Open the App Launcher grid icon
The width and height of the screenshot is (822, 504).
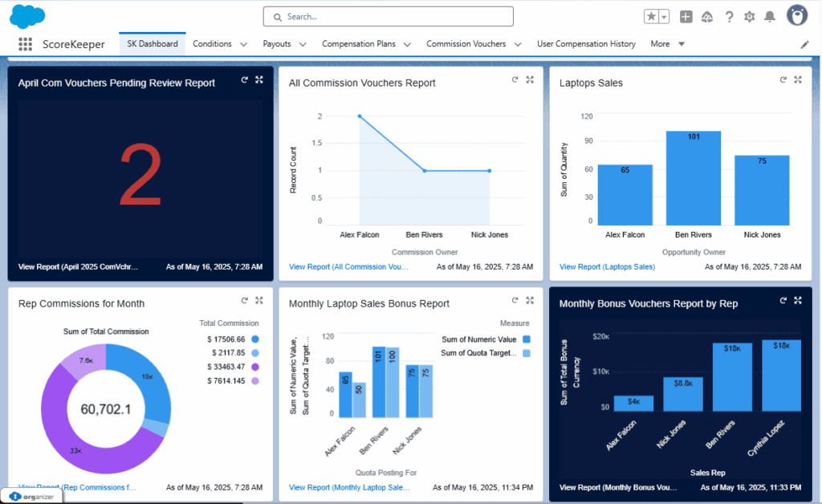coord(26,44)
